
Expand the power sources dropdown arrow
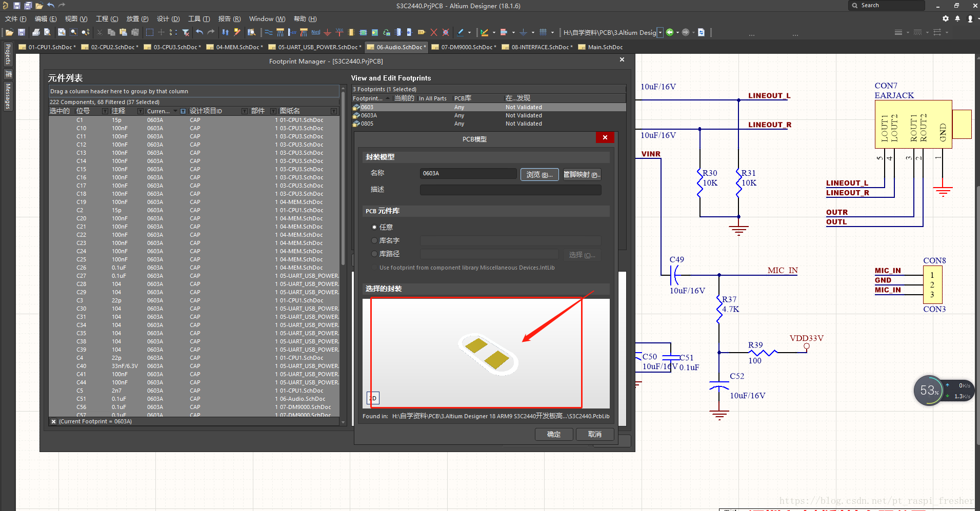click(533, 32)
